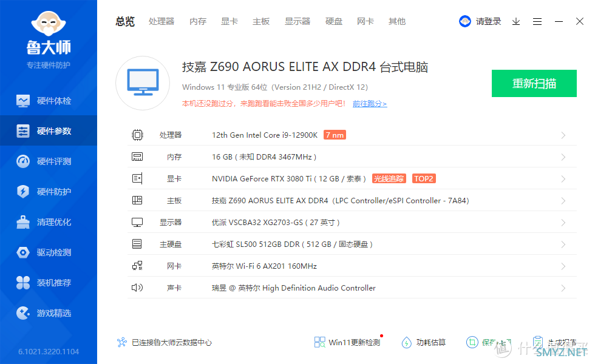Expand the 声卡 row chevron
The width and height of the screenshot is (595, 364).
pyautogui.click(x=563, y=288)
